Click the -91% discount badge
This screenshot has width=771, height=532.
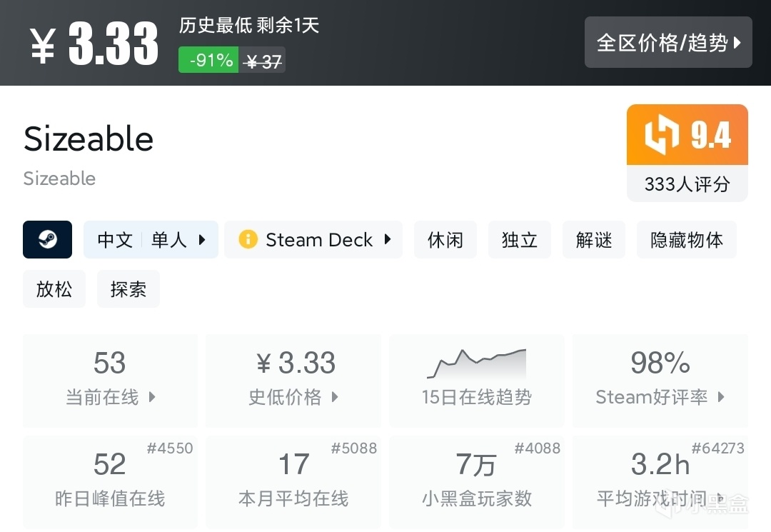click(208, 61)
